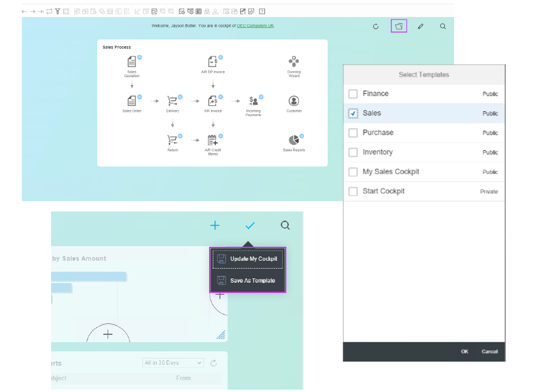Choose Update My Cockpit menu item
Image resolution: width=541 pixels, height=392 pixels.
(248, 259)
